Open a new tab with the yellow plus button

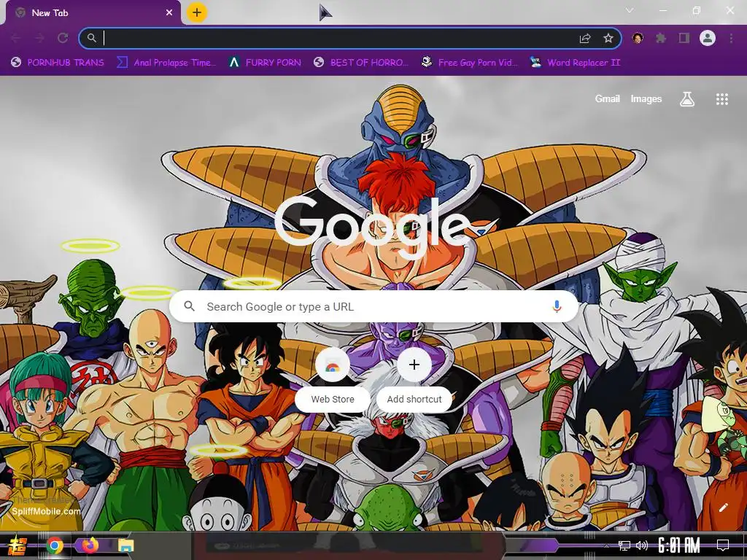tap(197, 12)
